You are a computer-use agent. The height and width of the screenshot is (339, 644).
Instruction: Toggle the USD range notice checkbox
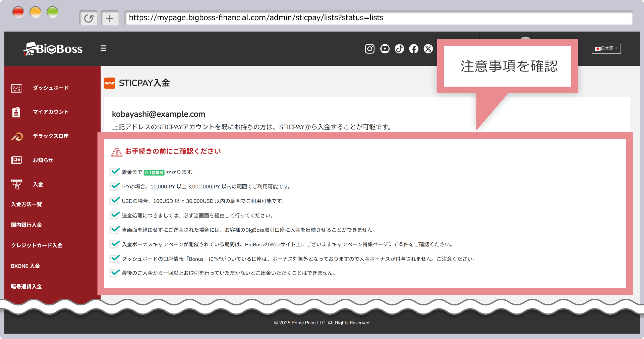114,201
